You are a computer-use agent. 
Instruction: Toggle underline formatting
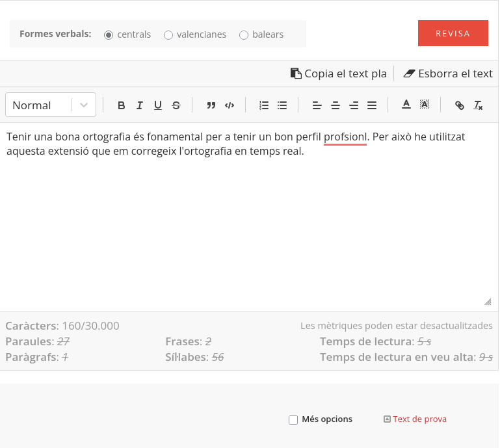pos(157,105)
